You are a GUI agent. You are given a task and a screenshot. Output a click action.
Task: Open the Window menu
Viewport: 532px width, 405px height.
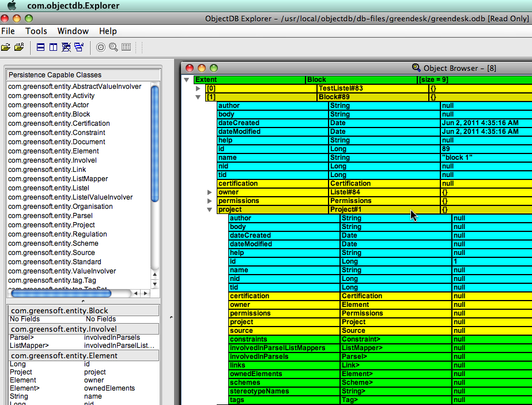[73, 31]
